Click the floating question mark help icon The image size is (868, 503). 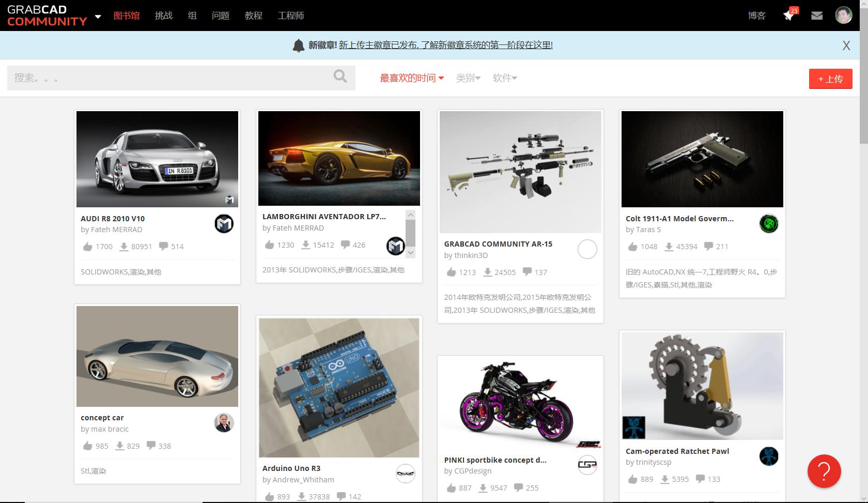tap(824, 471)
